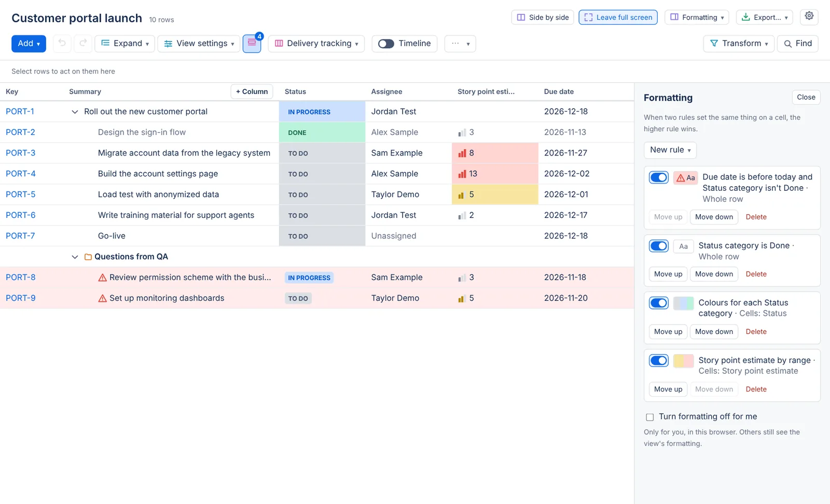The width and height of the screenshot is (830, 504).
Task: Click the Side by side layout button
Action: (543, 17)
